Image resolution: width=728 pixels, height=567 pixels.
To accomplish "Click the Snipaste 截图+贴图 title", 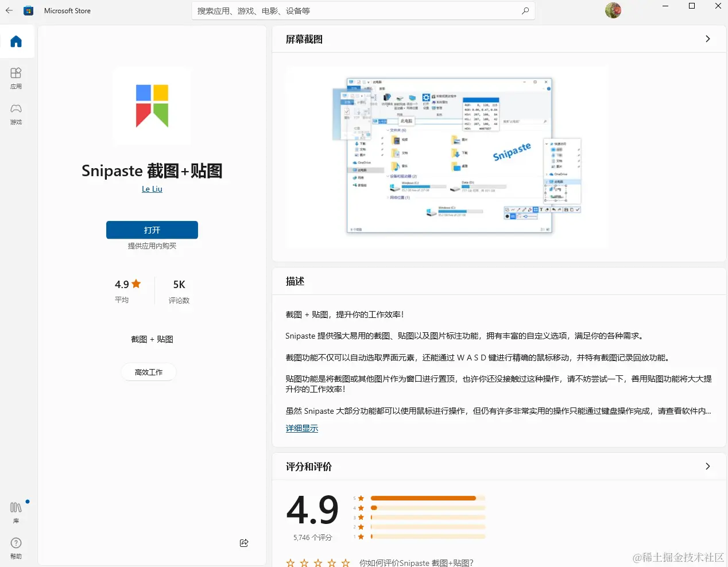I will click(152, 170).
